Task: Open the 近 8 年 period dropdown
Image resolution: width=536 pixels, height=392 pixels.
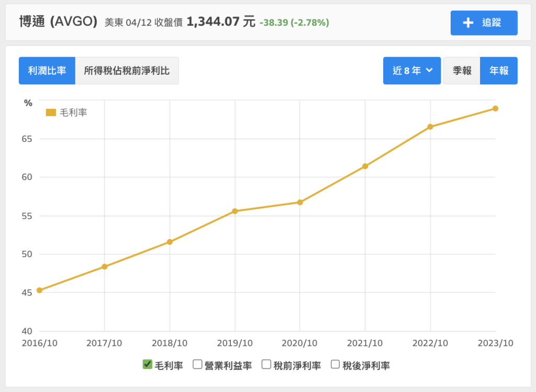Action: [x=412, y=71]
